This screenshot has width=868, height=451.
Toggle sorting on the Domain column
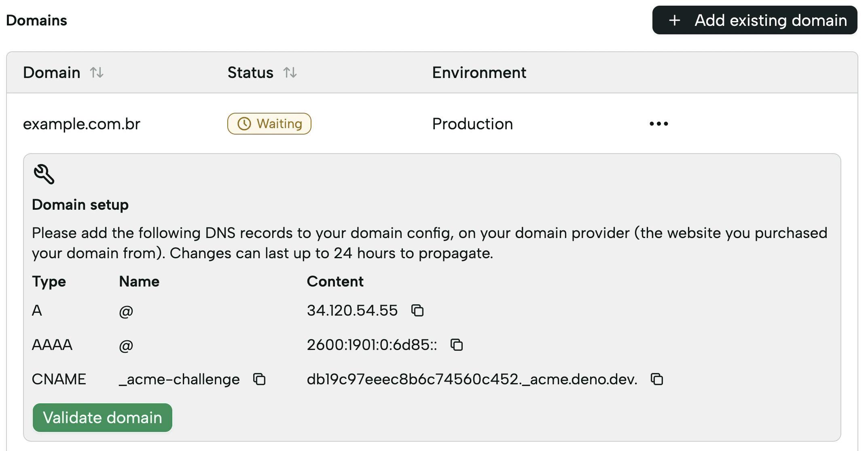97,73
